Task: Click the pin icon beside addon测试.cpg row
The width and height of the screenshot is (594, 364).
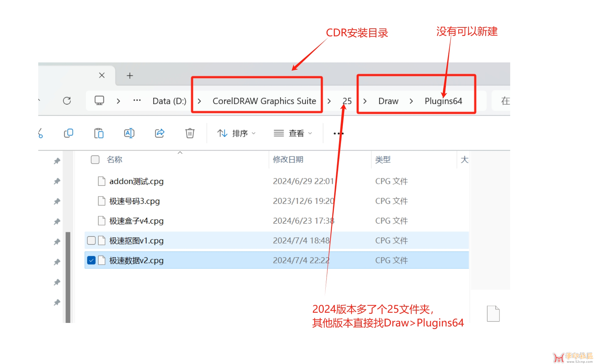Action: pos(57,181)
